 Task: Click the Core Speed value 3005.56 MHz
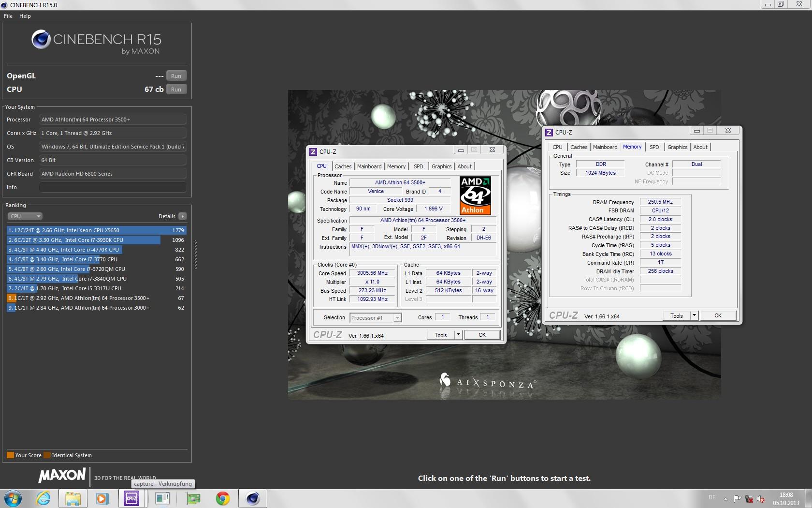coord(372,273)
